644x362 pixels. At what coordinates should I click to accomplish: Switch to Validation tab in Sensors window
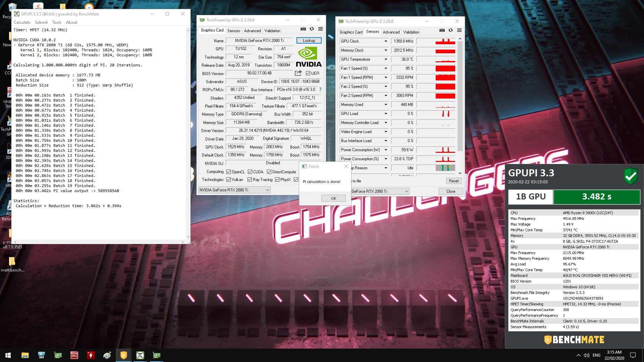pos(411,32)
